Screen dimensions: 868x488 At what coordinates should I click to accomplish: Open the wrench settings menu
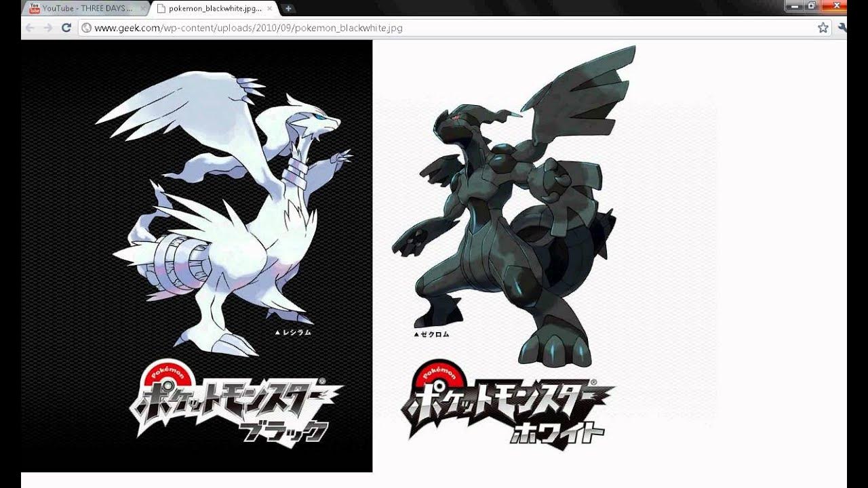(842, 28)
